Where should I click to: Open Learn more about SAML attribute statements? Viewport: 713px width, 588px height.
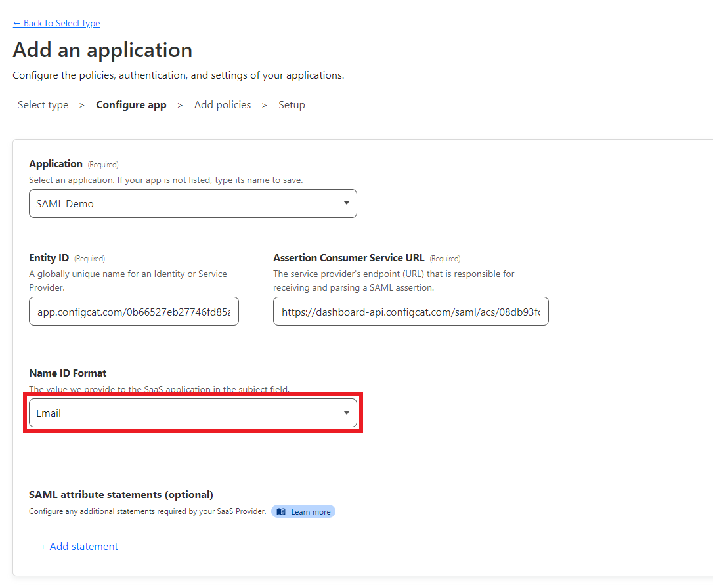tap(303, 511)
